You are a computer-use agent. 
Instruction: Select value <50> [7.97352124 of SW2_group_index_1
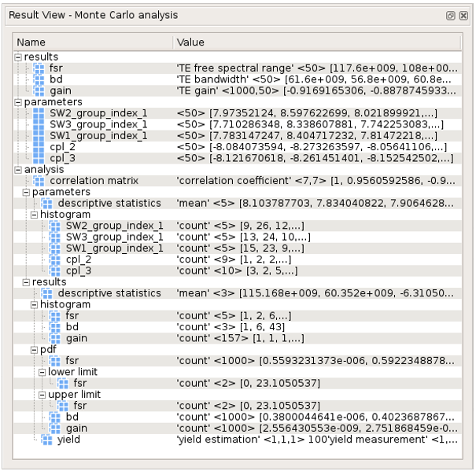coord(307,113)
